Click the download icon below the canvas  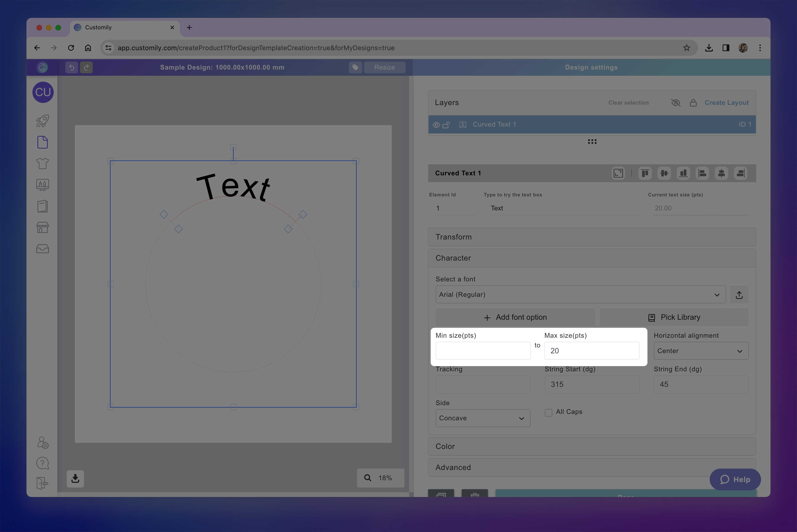pyautogui.click(x=75, y=478)
